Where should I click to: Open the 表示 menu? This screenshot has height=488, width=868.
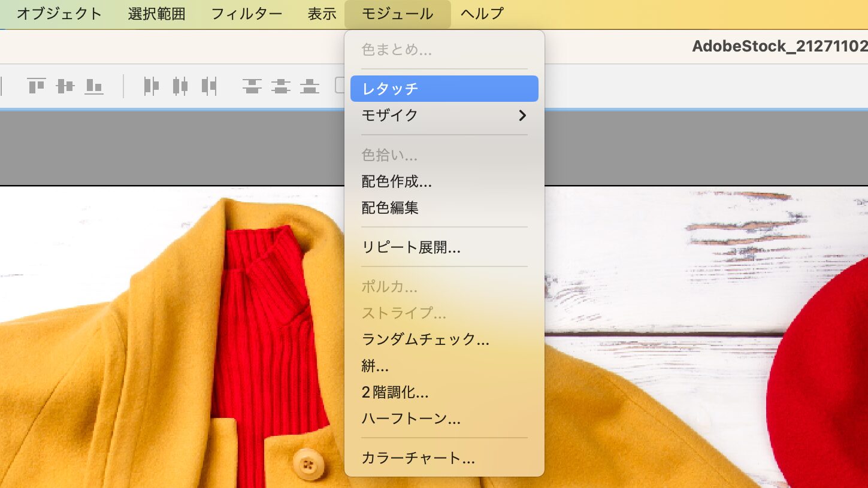coord(322,14)
